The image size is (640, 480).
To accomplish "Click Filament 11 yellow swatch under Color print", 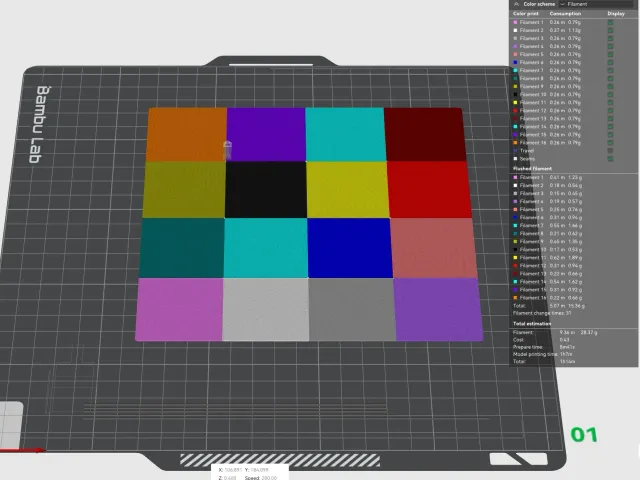I will point(515,102).
